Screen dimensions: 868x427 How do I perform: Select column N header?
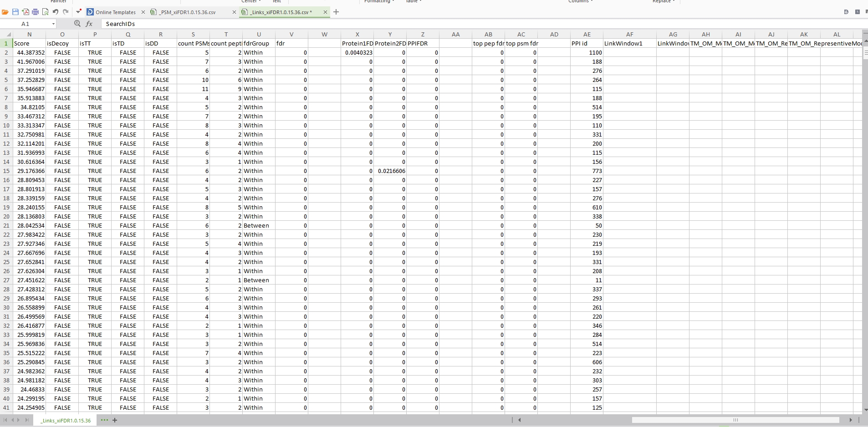tap(29, 35)
